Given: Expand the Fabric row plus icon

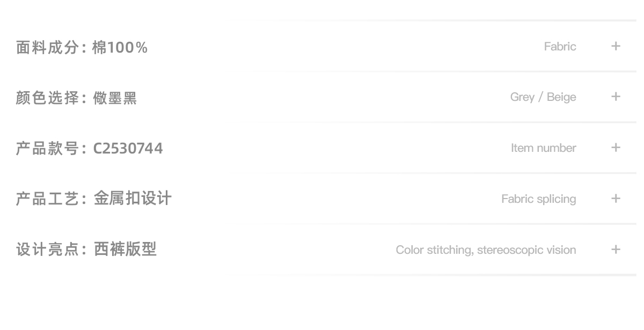Looking at the screenshot, I should point(616,46).
